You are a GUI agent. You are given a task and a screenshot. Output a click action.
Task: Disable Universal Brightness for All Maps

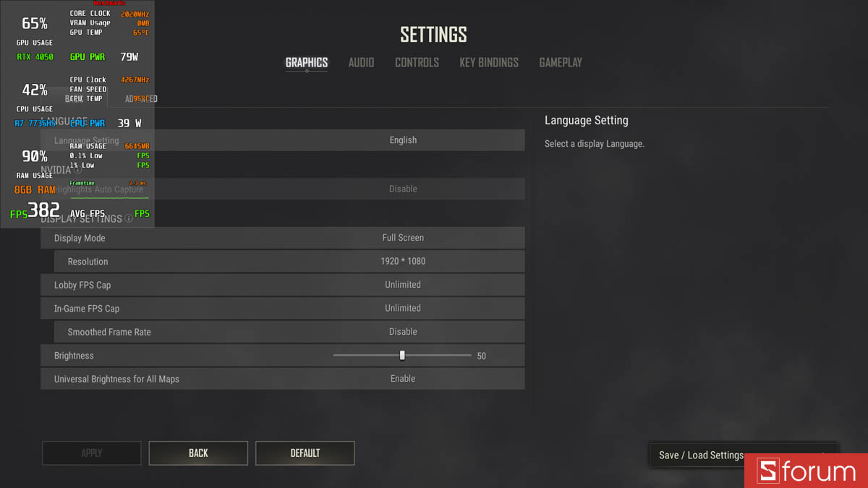click(x=403, y=378)
